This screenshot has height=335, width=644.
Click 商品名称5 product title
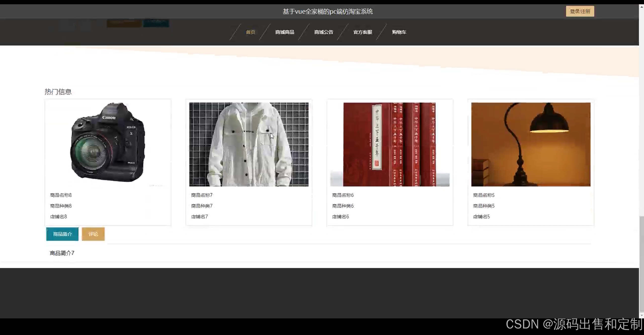pyautogui.click(x=484, y=195)
